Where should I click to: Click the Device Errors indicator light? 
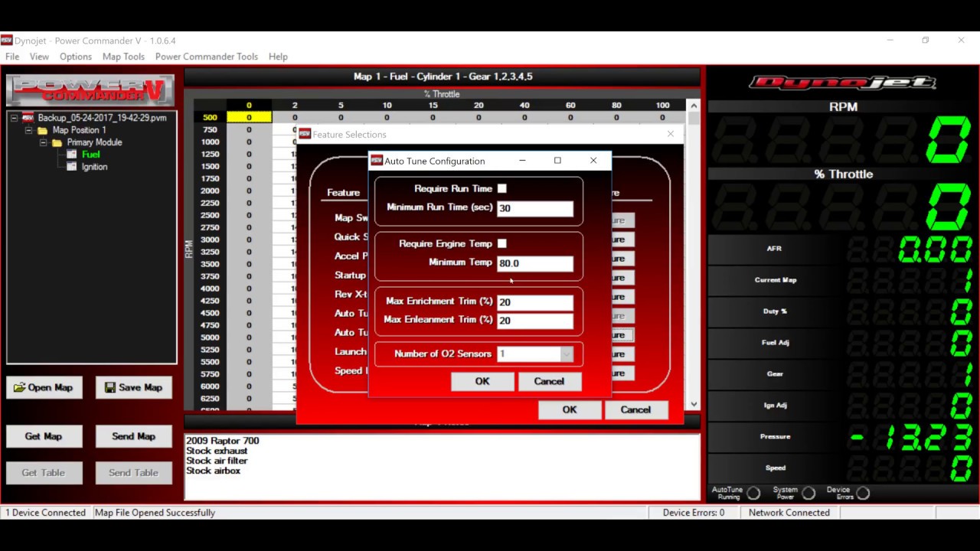(864, 494)
